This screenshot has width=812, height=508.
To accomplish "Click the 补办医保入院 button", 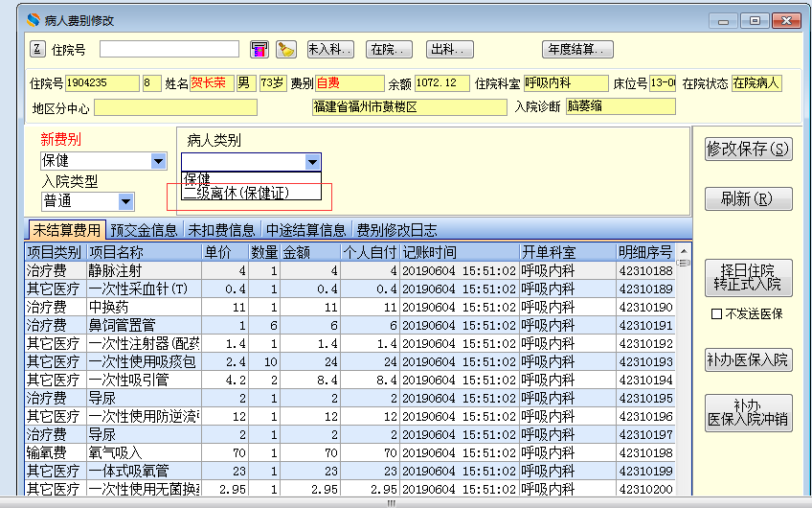I will click(748, 359).
